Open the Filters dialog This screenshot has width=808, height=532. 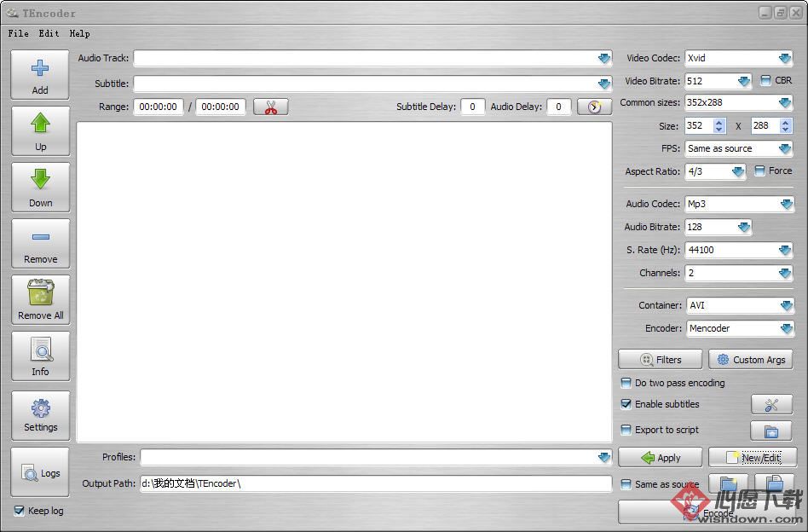pos(660,359)
